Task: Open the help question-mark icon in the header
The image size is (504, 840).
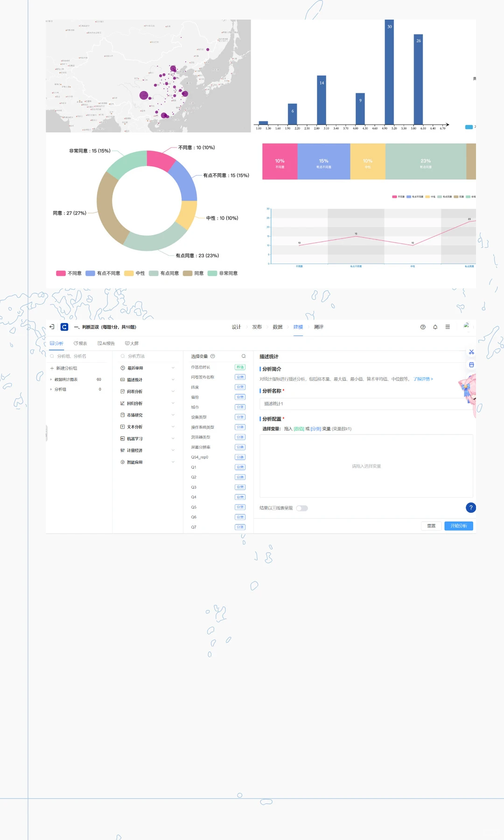Action: [x=423, y=327]
